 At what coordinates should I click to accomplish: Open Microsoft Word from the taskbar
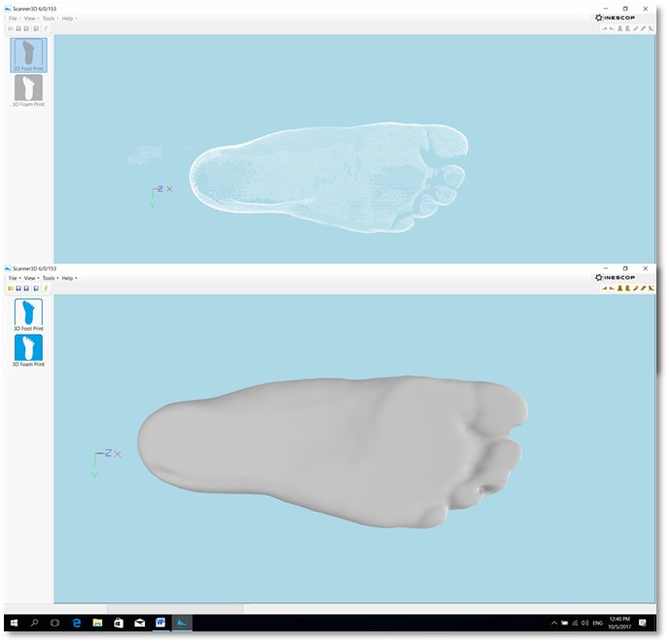[160, 622]
